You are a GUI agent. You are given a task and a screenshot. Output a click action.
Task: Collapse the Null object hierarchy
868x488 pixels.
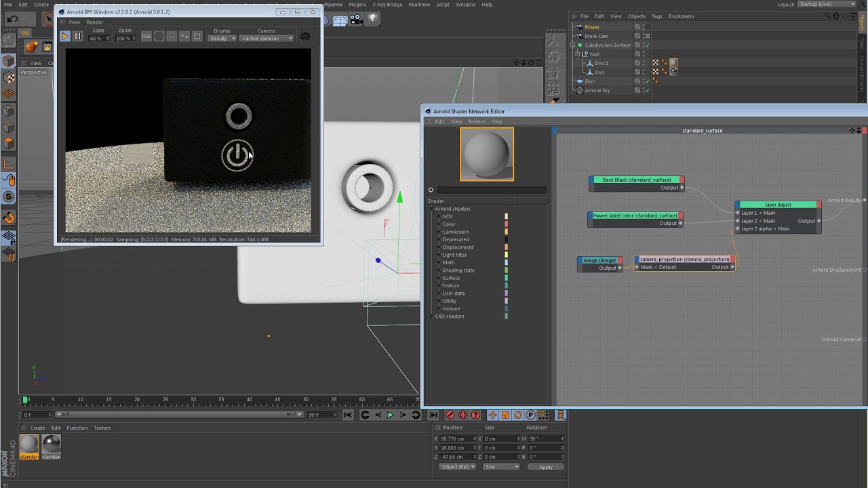578,54
